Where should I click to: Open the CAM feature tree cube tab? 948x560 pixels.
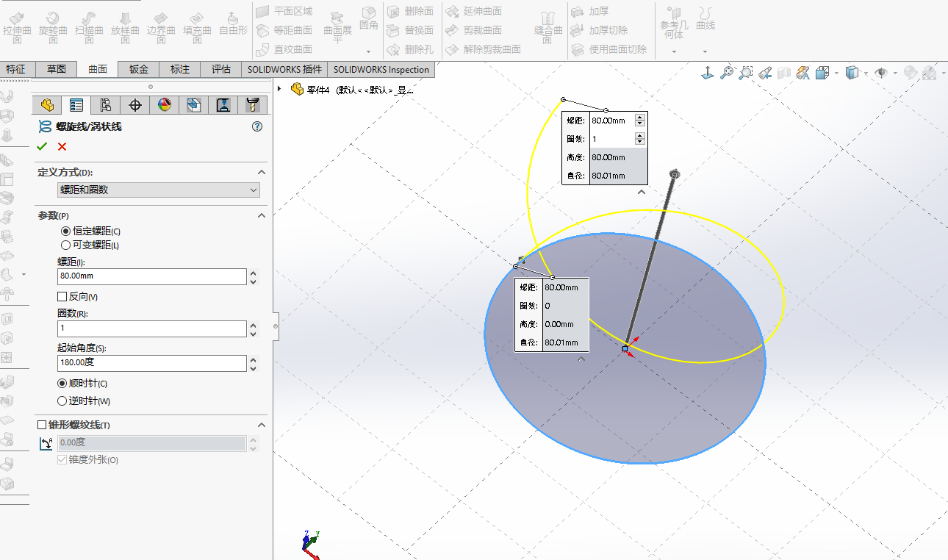(193, 104)
